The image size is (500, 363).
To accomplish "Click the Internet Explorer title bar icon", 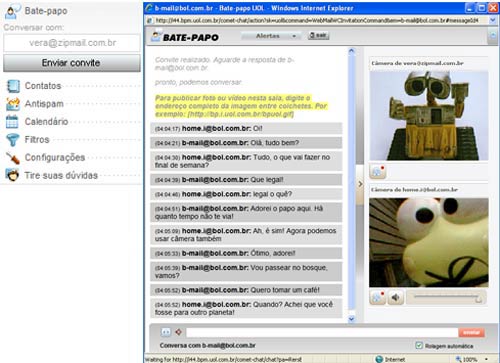I will click(150, 8).
